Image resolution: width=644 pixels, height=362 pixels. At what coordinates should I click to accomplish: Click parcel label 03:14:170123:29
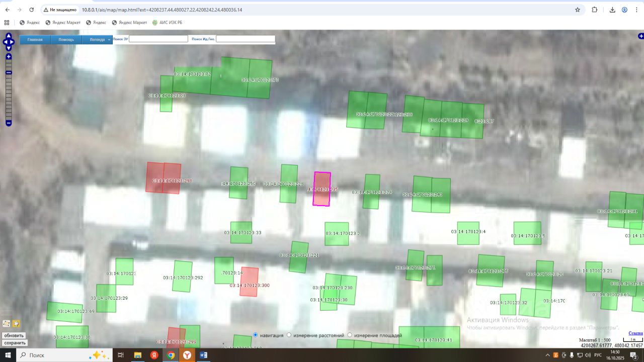click(x=109, y=298)
